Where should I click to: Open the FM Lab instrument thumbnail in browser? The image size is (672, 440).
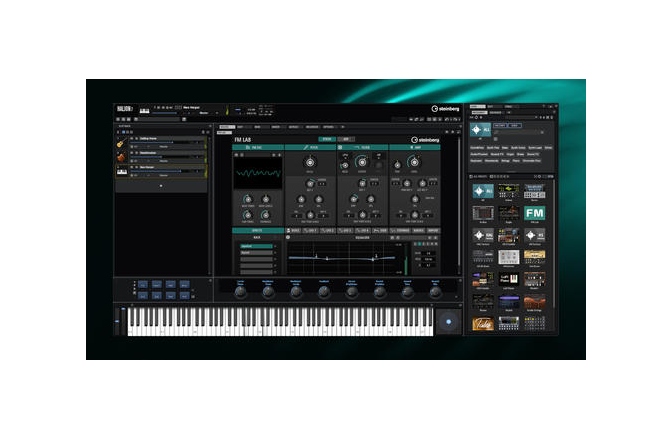tap(534, 213)
